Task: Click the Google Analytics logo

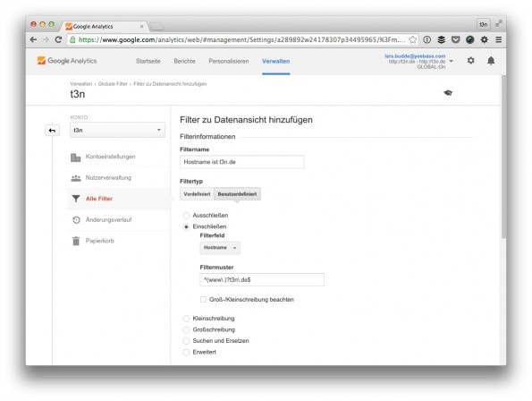Action: pos(67,61)
